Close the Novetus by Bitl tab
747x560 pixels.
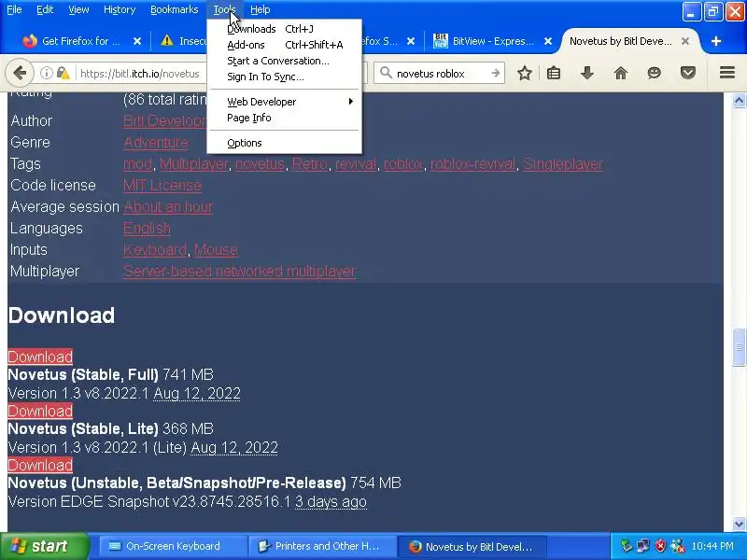[x=685, y=41]
